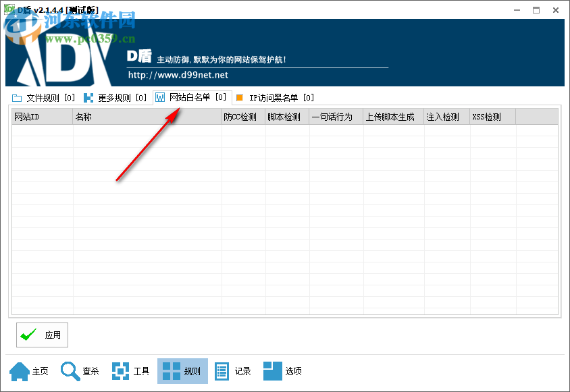Maximize the D盾 window
This screenshot has width=570, height=392.
click(536, 10)
